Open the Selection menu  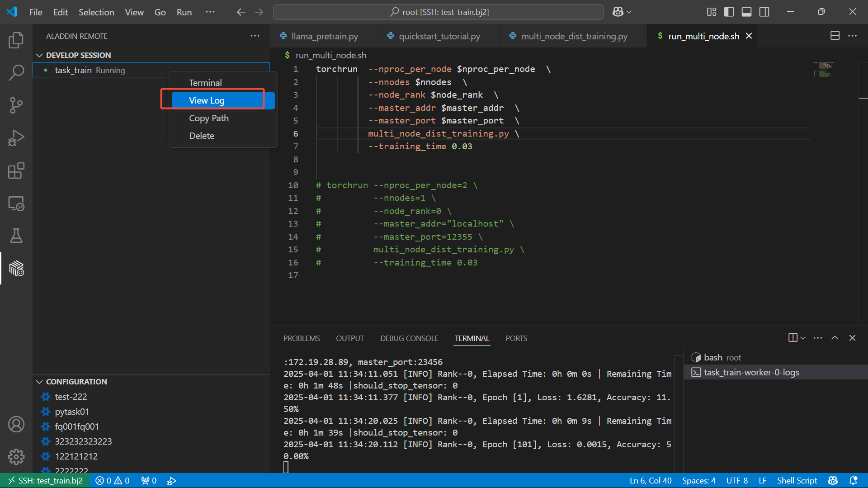pyautogui.click(x=96, y=12)
